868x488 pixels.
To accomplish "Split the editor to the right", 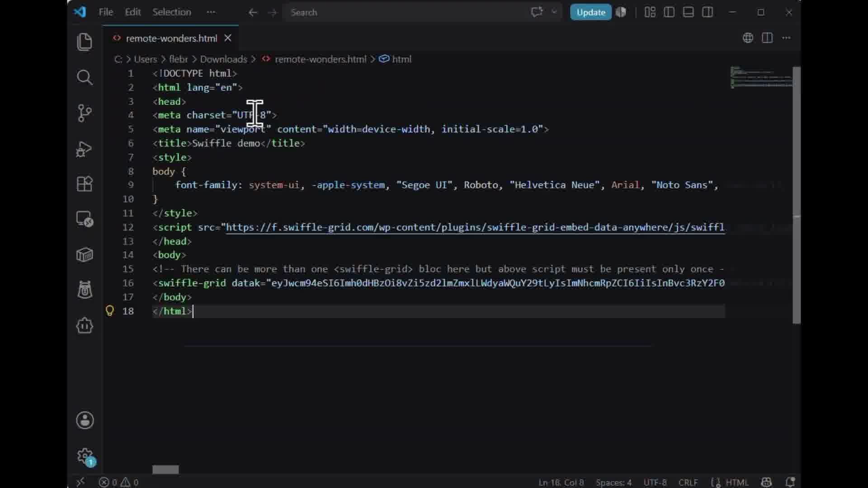I will [767, 38].
